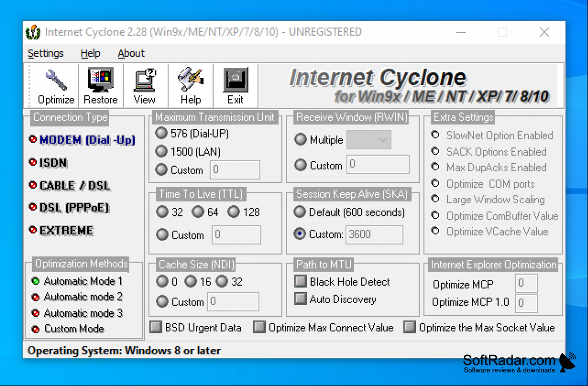Viewport: 588px width, 386px height.
Task: Click the custom RWIN value field
Action: 377,164
